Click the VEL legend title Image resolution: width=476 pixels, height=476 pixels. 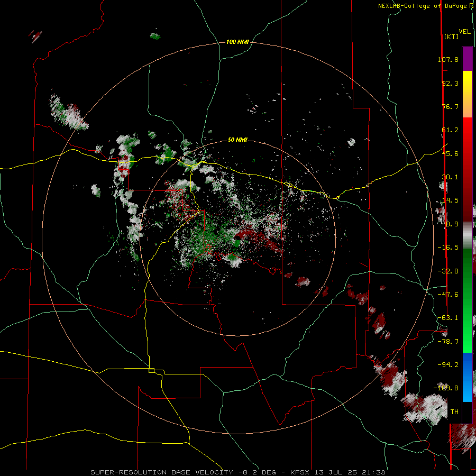tap(464, 32)
